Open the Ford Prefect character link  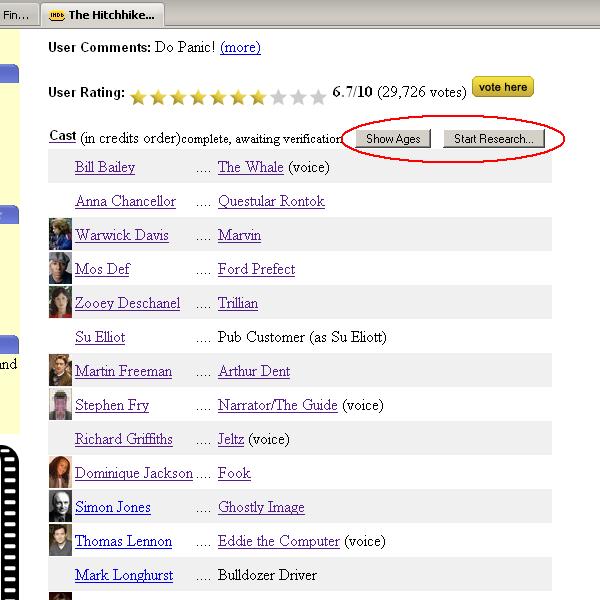click(x=256, y=269)
